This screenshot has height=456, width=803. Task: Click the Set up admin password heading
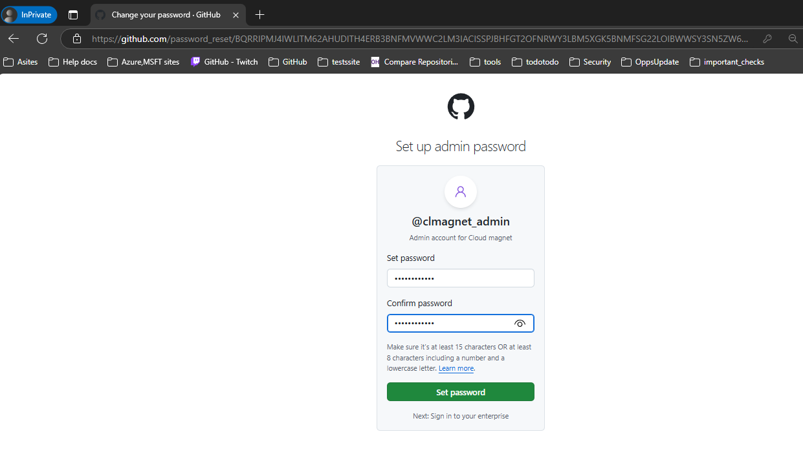(x=460, y=146)
